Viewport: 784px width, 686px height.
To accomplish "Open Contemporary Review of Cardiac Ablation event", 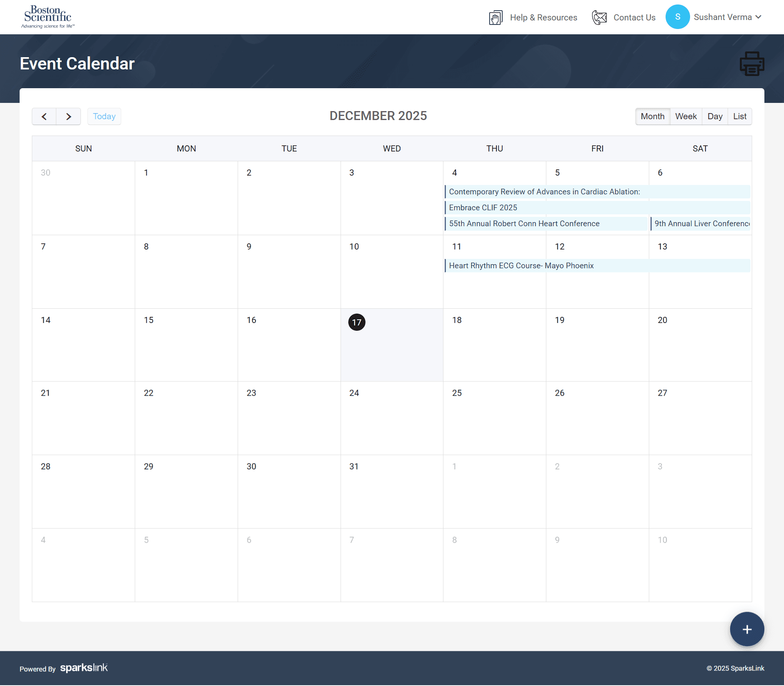I will click(x=544, y=192).
